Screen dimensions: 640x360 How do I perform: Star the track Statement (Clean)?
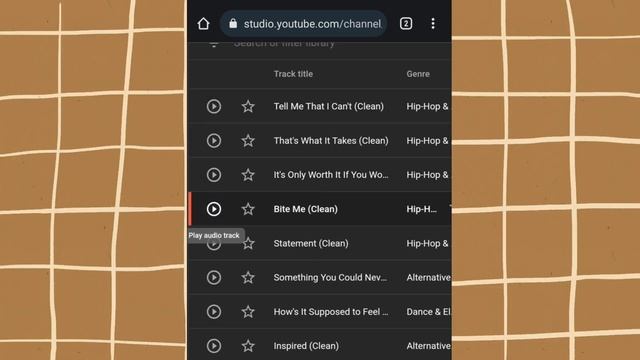pyautogui.click(x=248, y=243)
